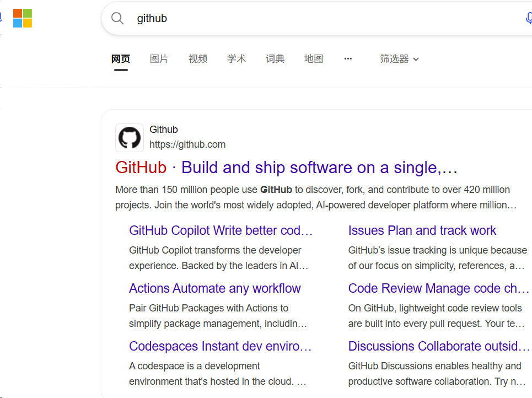
Task: Switch to the 视频 tab
Action: click(x=198, y=58)
